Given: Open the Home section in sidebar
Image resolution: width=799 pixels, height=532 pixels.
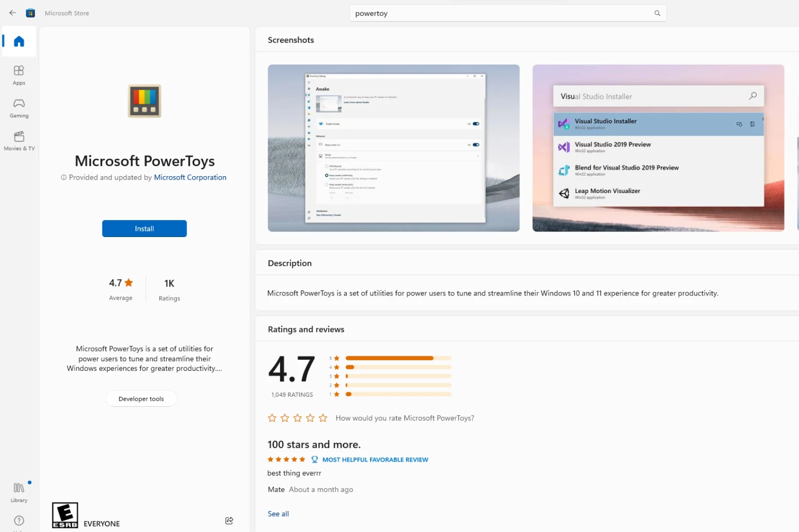Looking at the screenshot, I should [19, 41].
